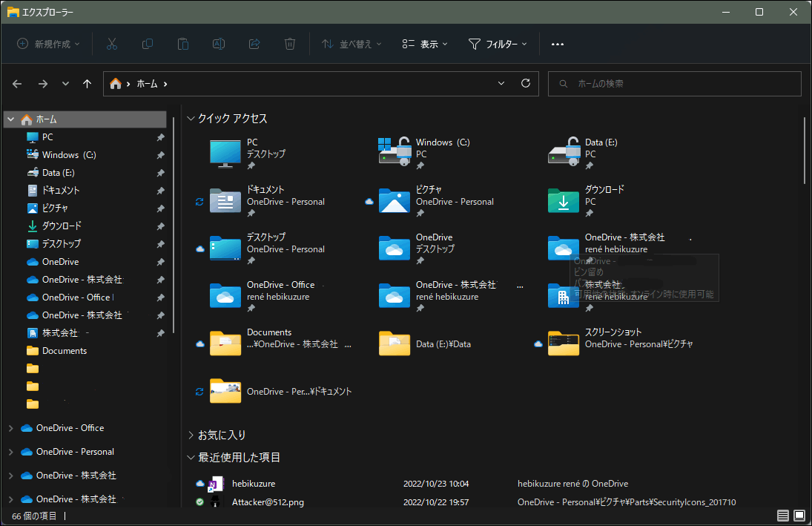Open address bar history dropdown
The width and height of the screenshot is (812, 526).
(501, 83)
